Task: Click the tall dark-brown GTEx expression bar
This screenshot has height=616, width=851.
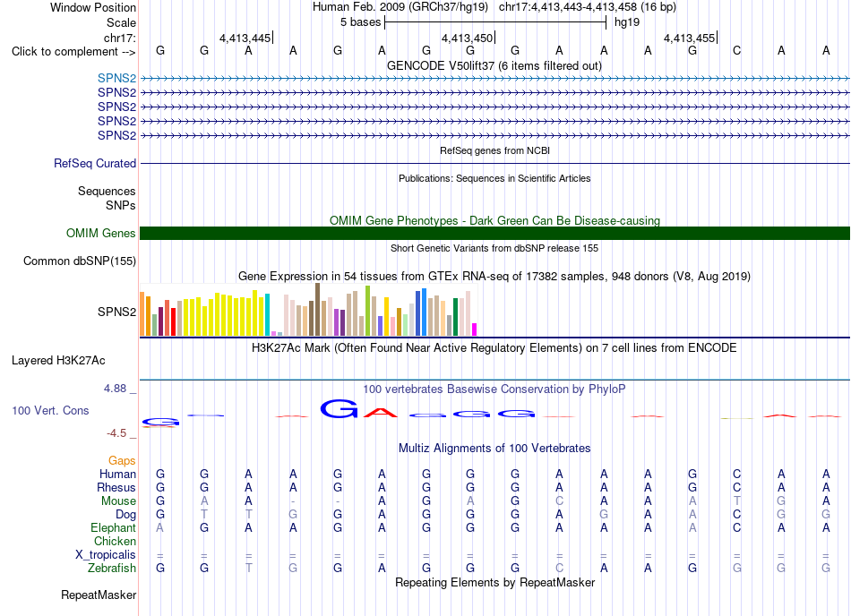Action: coord(317,310)
